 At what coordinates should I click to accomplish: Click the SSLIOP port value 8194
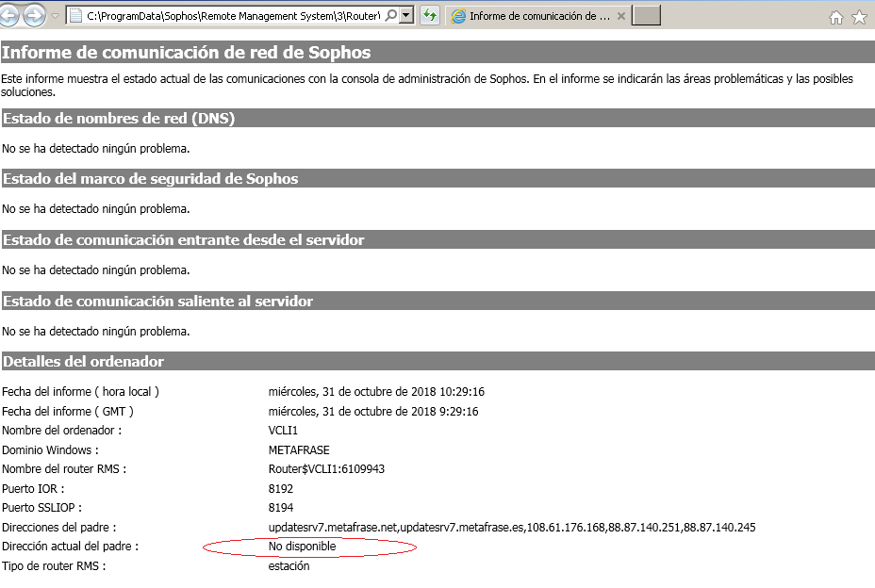[x=281, y=508]
